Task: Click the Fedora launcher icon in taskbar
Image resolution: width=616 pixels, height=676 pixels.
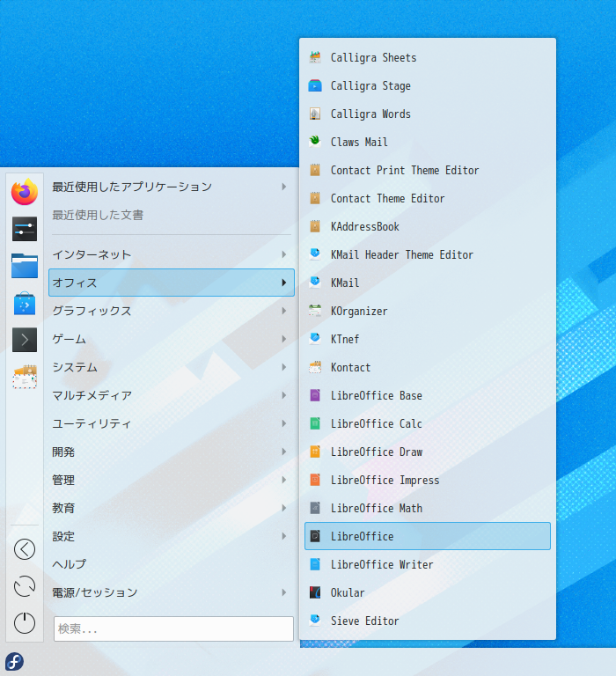Action: point(14,662)
